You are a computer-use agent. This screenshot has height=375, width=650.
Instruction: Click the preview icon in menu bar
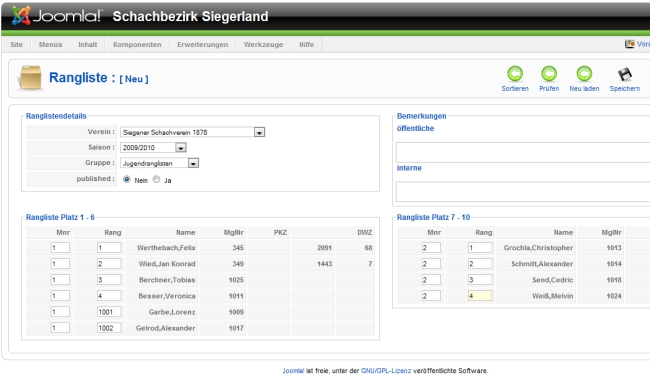point(629,44)
